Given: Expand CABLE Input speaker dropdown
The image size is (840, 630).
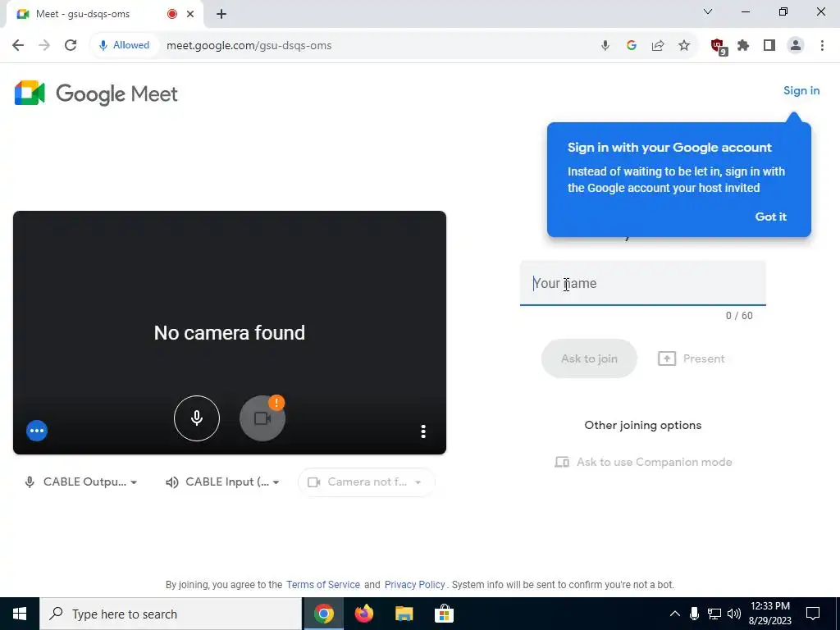Looking at the screenshot, I should point(223,482).
